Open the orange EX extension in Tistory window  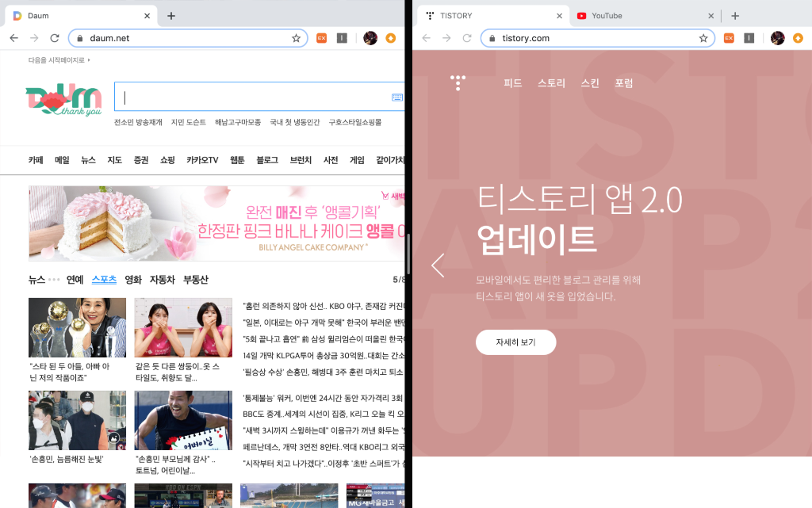point(729,38)
